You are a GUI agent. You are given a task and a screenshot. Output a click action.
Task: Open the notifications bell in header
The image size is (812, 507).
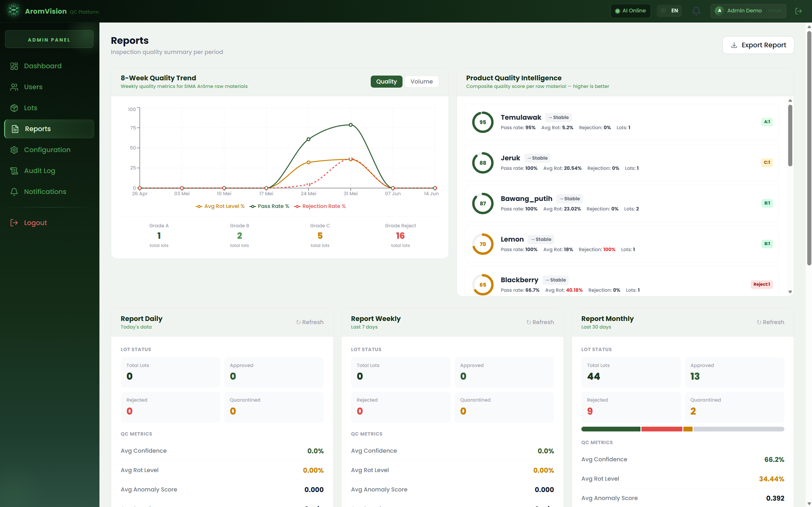pos(696,11)
